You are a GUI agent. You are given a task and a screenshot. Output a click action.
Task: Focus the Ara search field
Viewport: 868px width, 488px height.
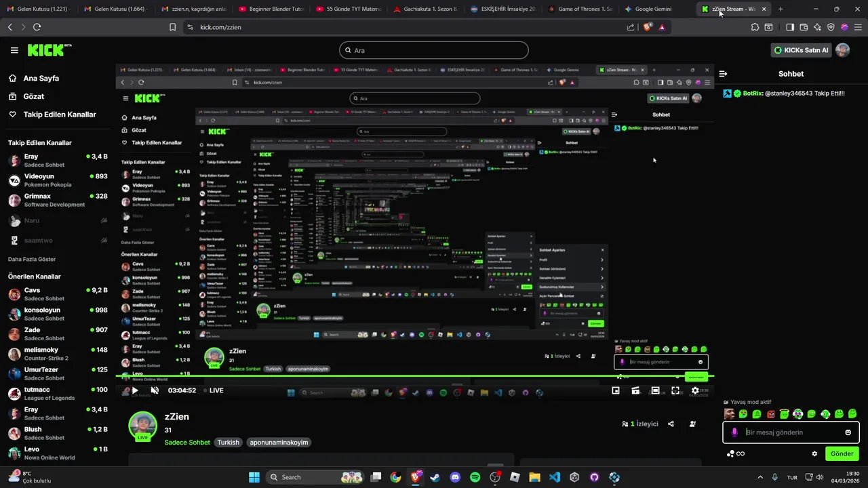click(x=434, y=50)
